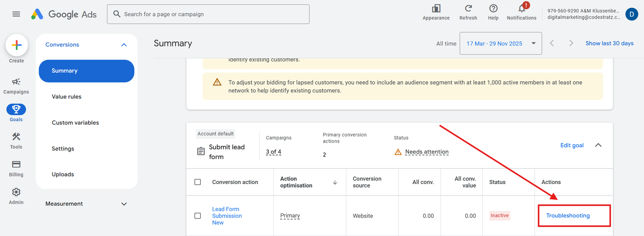Collapse the Submit lead form goal
This screenshot has width=644, height=236.
pos(598,145)
